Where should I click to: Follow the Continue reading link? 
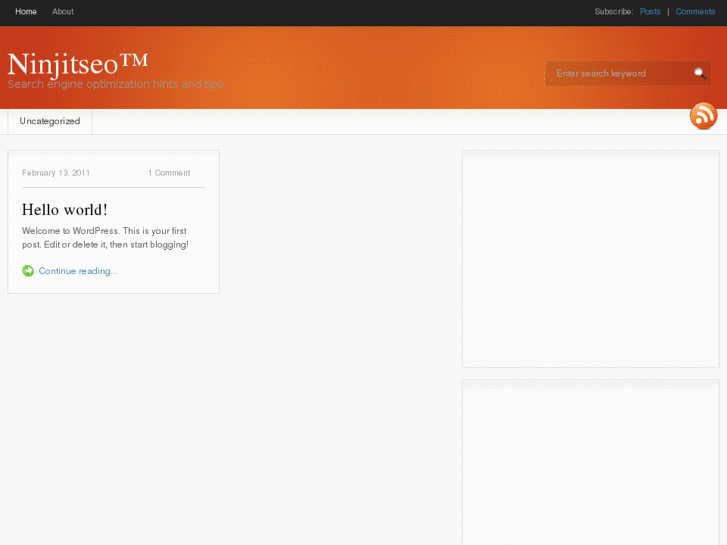78,271
